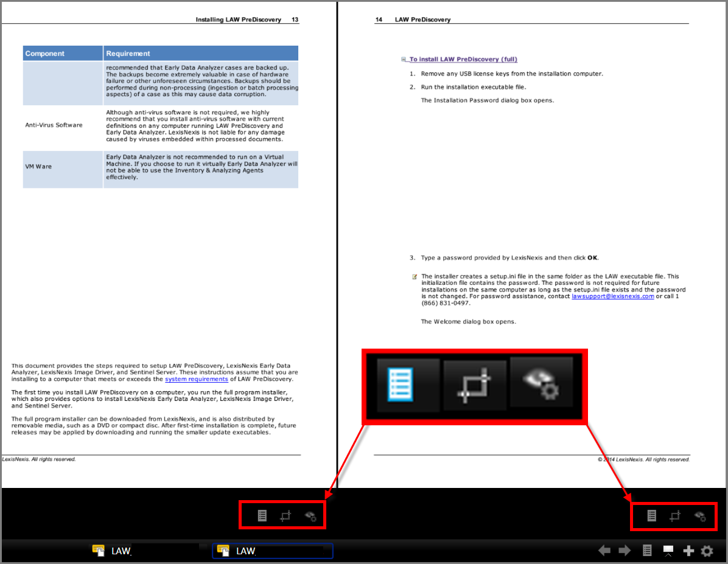The width and height of the screenshot is (728, 564).
Task: Open the lawsupport@lexisnexis.com email link
Action: 612,296
